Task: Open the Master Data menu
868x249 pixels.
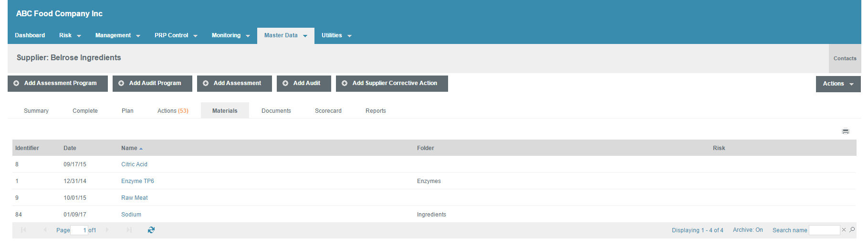Action: 285,35
